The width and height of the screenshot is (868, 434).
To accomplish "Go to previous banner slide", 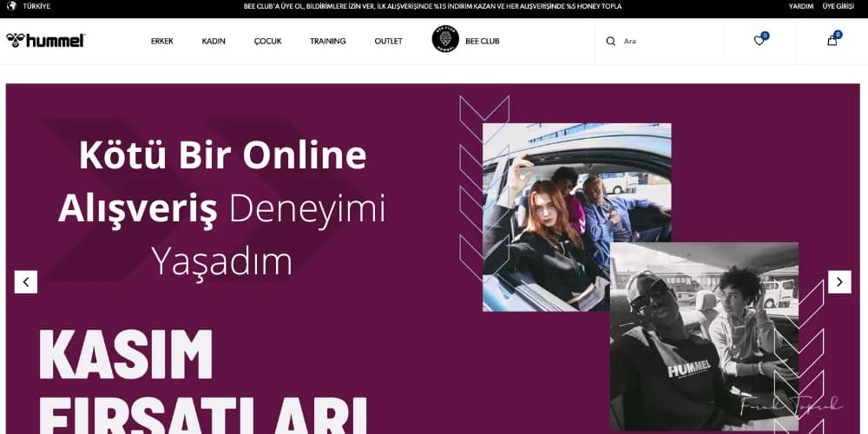I will tap(26, 282).
